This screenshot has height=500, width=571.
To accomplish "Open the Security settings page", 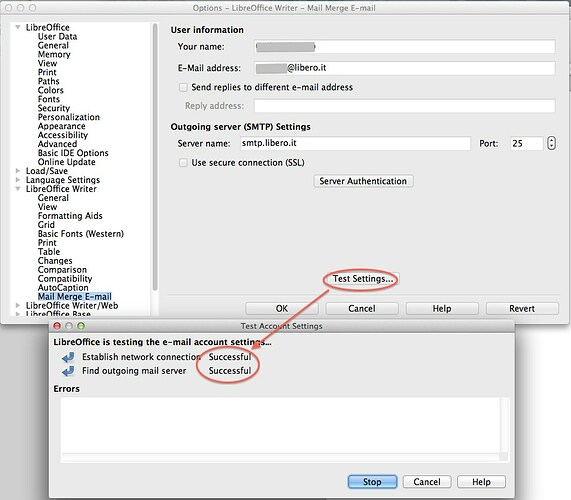I will 54,108.
